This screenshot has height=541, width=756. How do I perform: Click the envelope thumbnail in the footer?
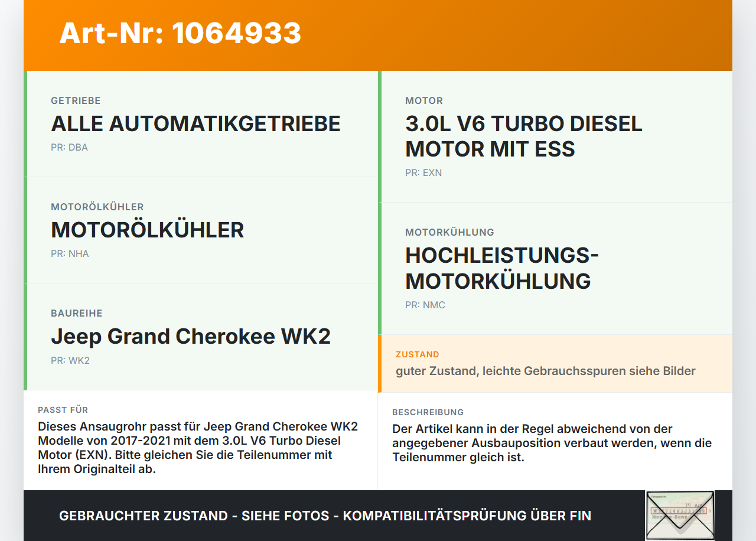[x=680, y=515]
